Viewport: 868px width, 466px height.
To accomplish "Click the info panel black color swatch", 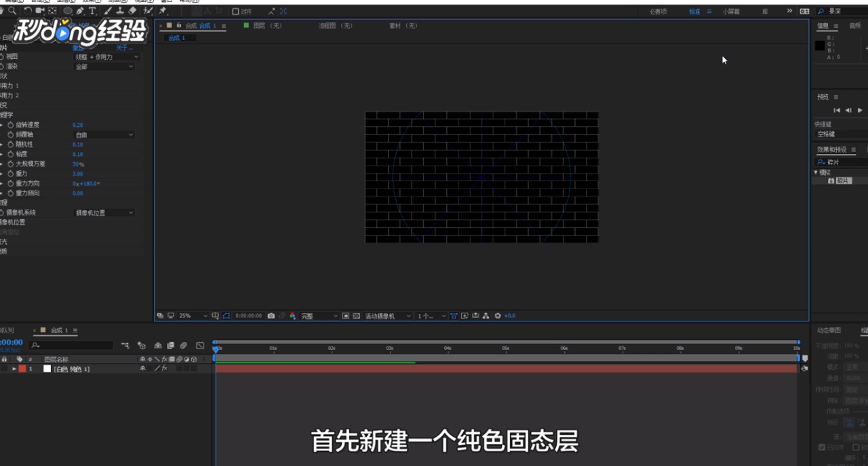I will [x=820, y=45].
